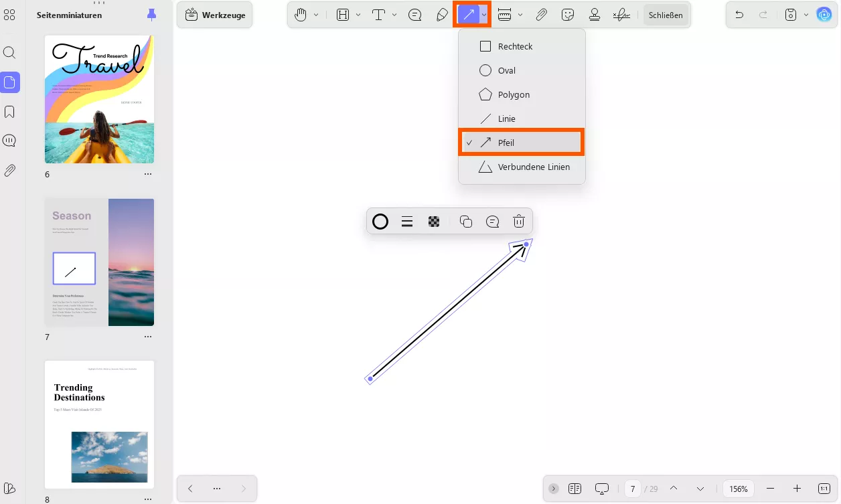
Task: Go to the next page
Action: [x=700, y=489]
